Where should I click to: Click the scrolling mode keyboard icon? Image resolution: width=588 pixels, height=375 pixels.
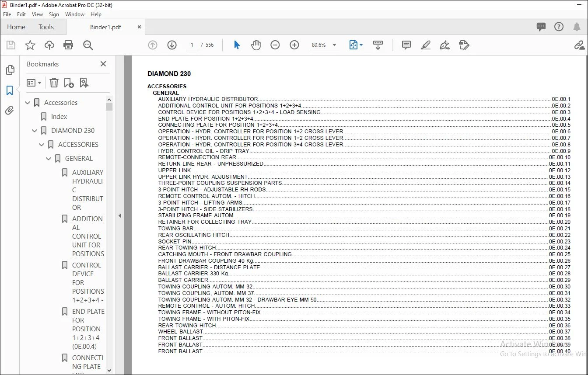pyautogui.click(x=378, y=45)
